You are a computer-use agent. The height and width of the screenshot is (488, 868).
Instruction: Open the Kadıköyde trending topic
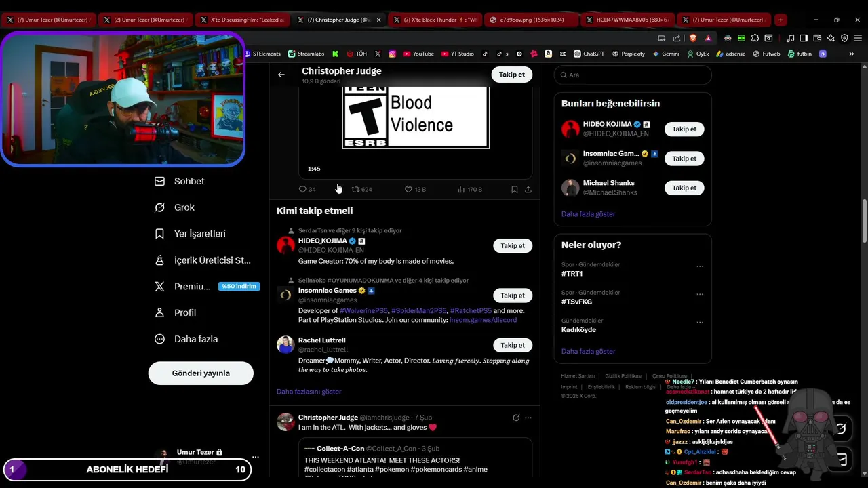coord(578,330)
